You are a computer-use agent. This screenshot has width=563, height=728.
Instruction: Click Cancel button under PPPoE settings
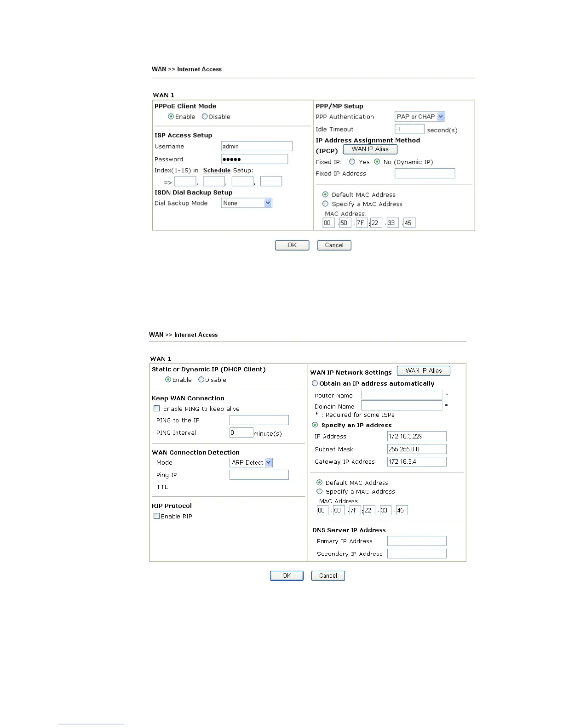click(x=334, y=245)
